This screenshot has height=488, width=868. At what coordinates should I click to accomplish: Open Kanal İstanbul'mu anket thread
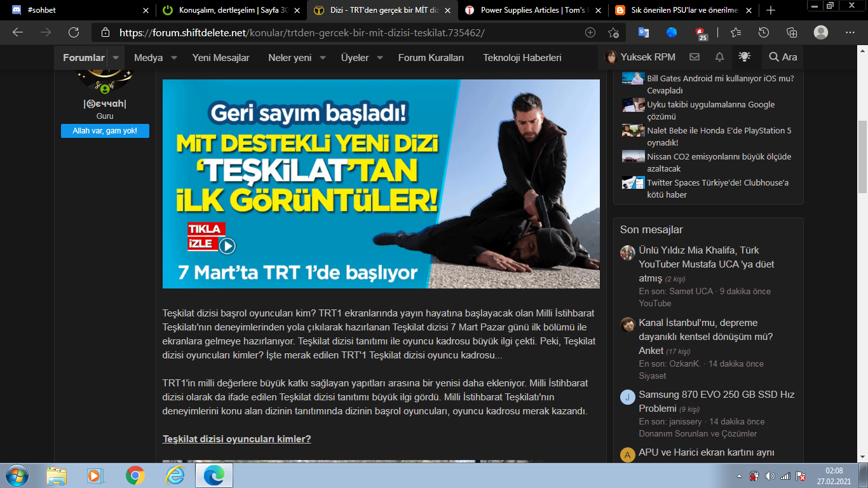coord(705,337)
